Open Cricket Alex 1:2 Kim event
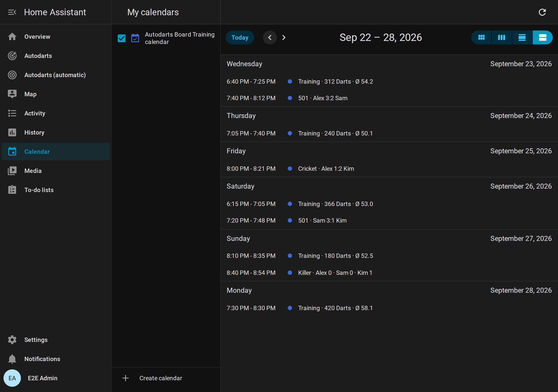The height and width of the screenshot is (392, 558). [389, 169]
